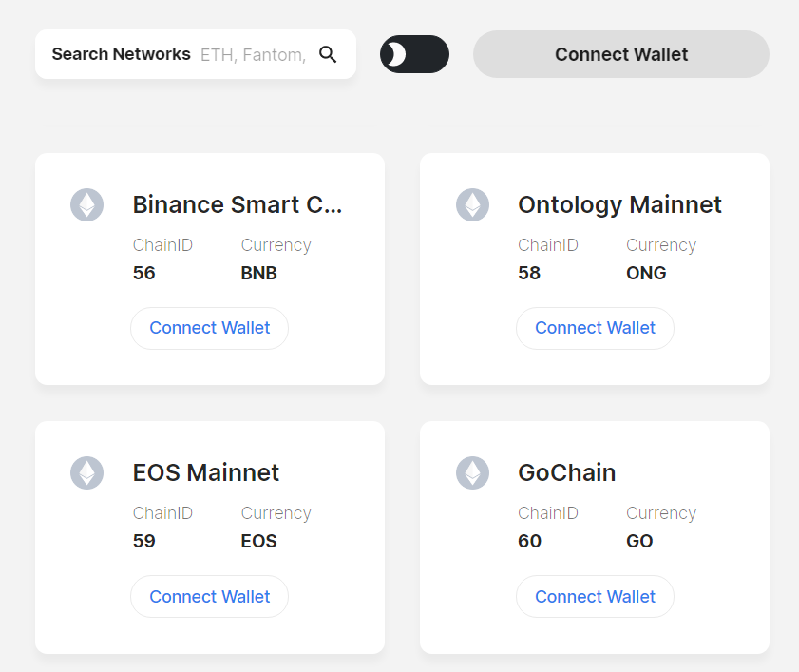The height and width of the screenshot is (672, 799).
Task: Select the Ontology Mainnet title
Action: tap(619, 204)
